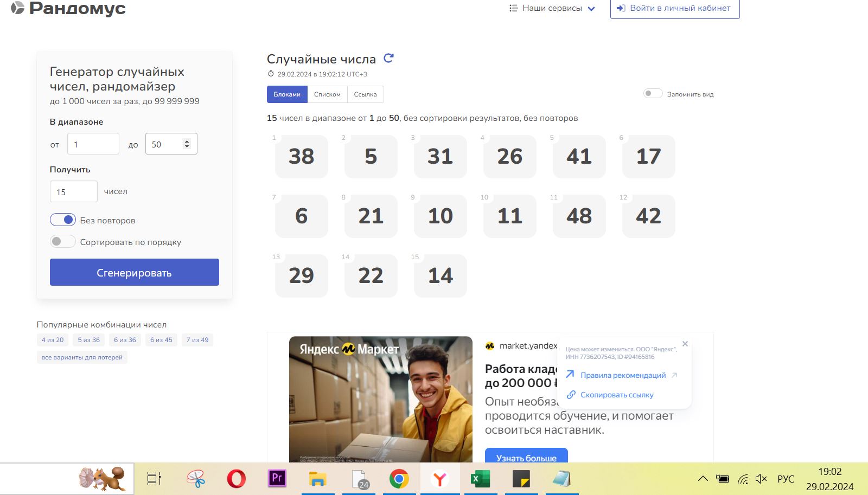Open Yandex Browser from the taskbar
Viewport: 868px width, 495px height.
click(439, 479)
